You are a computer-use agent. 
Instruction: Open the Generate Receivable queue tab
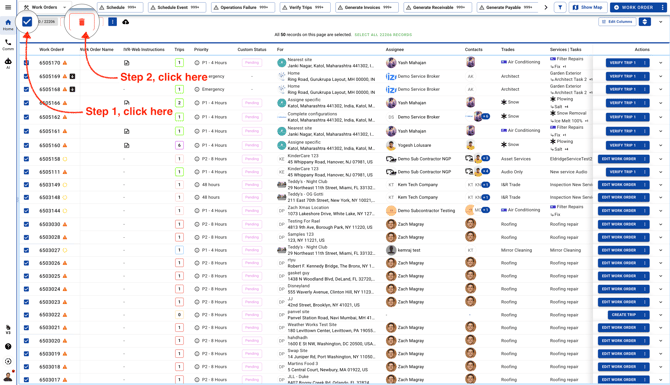(x=438, y=7)
